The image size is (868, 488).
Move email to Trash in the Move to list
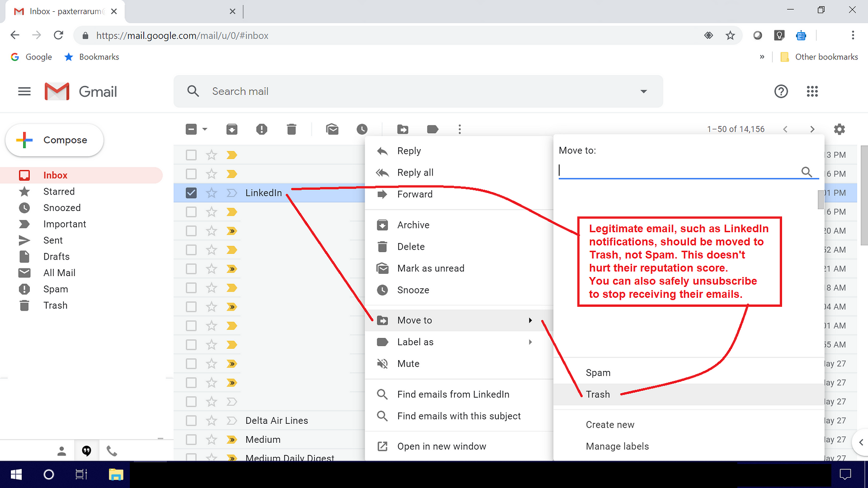click(x=689, y=395)
